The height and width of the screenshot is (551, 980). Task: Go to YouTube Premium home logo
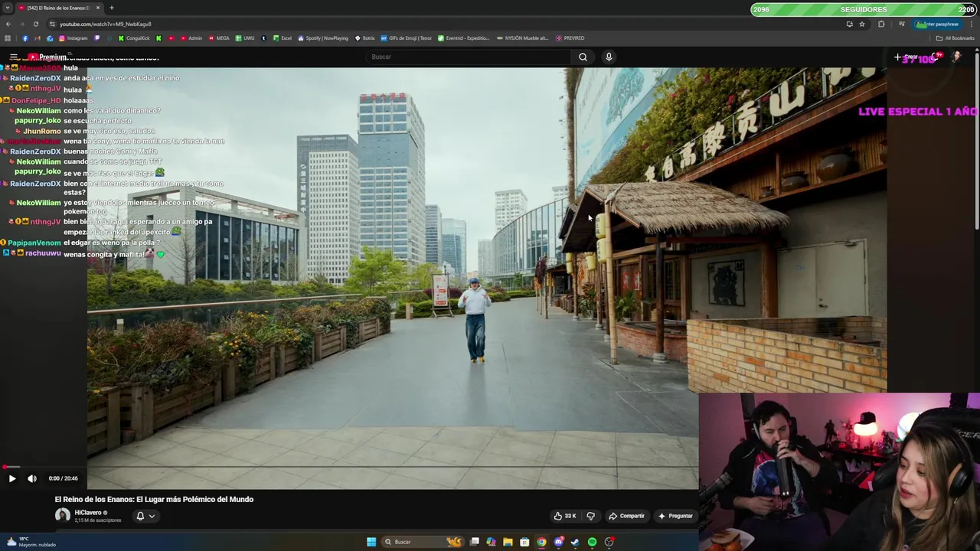(47, 57)
